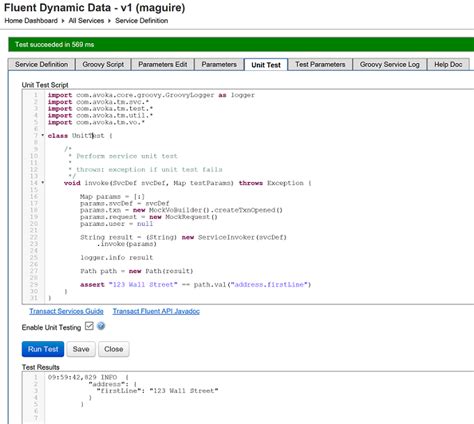Open the Test Parameters tab
Screen dimensions: 474x424
point(320,64)
